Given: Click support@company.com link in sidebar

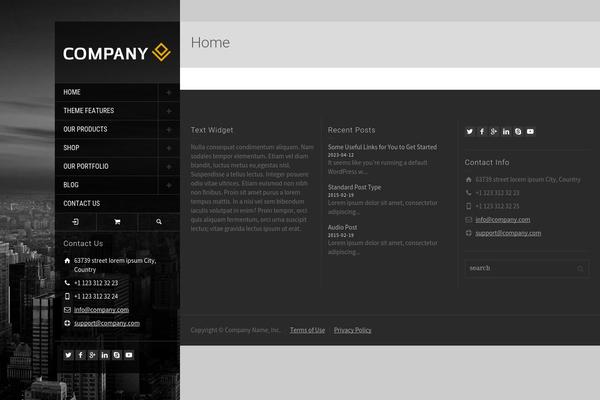Looking at the screenshot, I should pyautogui.click(x=107, y=323).
